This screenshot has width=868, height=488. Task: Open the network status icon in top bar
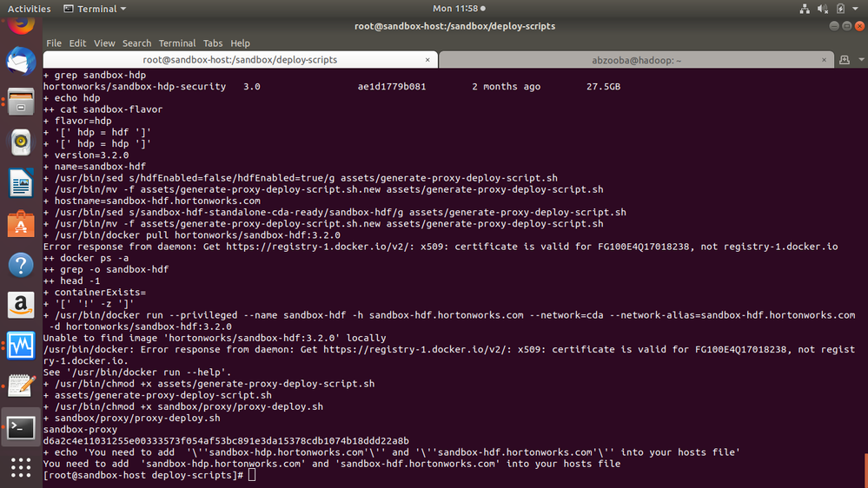tap(805, 9)
